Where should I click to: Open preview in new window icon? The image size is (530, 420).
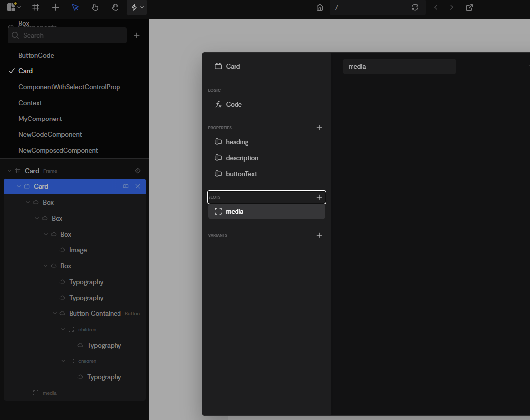point(469,8)
